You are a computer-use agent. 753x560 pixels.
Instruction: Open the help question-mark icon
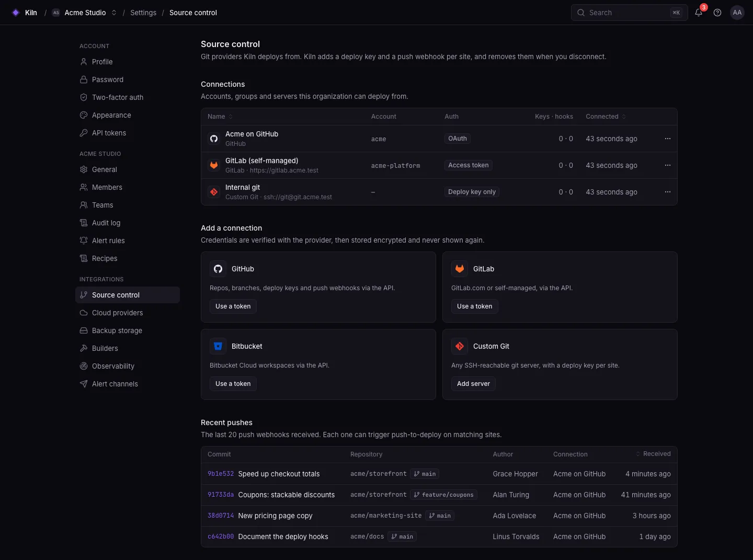coord(717,13)
